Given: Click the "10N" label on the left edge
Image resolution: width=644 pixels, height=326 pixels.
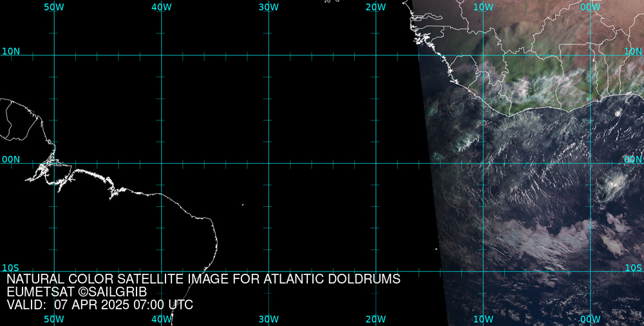Looking at the screenshot, I should click(x=11, y=52).
